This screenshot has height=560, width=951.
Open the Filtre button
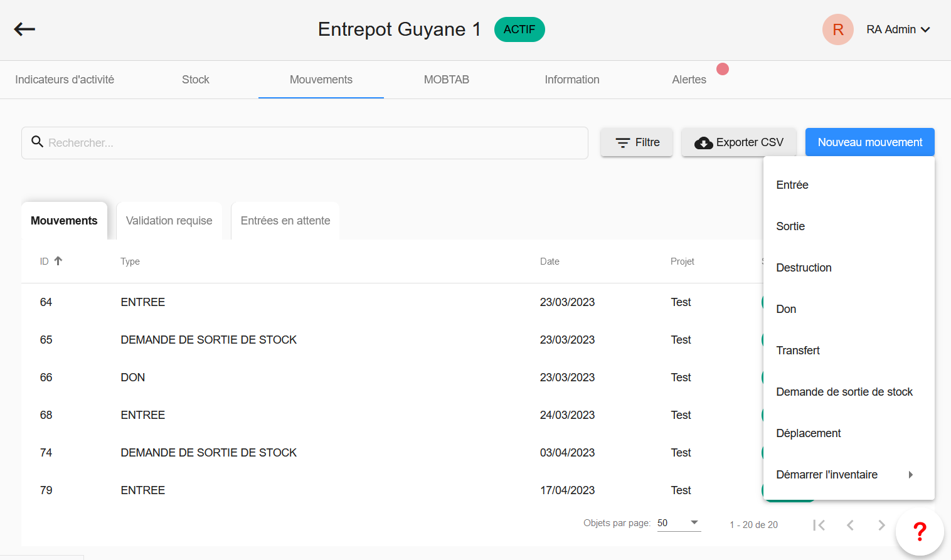click(x=637, y=142)
